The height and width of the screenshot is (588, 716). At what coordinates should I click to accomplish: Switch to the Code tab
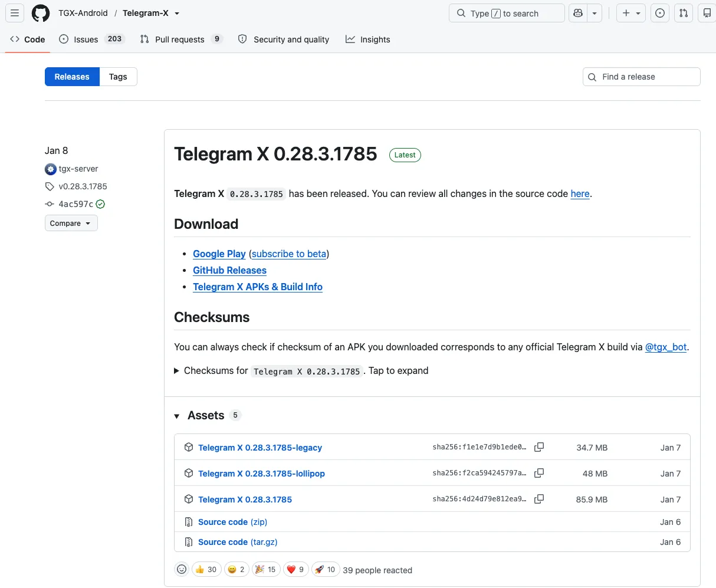pos(28,40)
